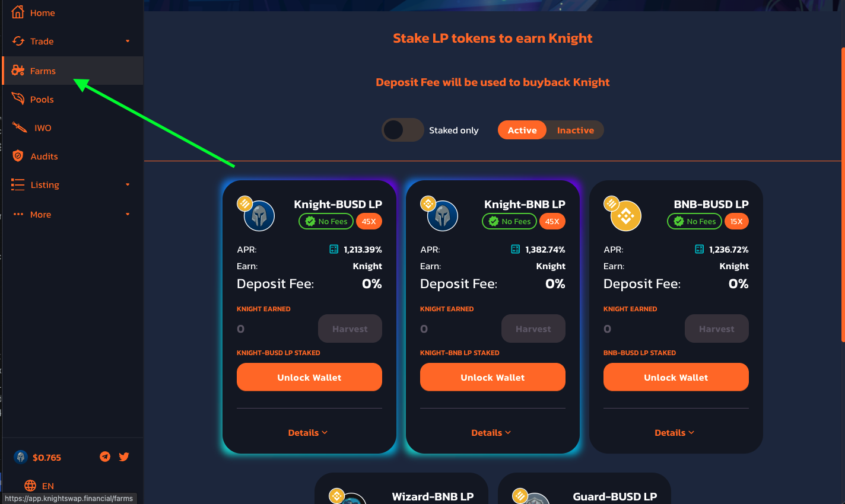
Task: Click Unlock Wallet on Knight-BNB LP card
Action: (493, 377)
